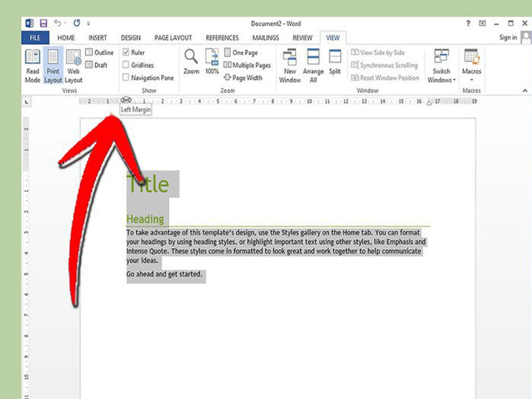Enable the Gridlines checkbox
532x399 pixels.
pyautogui.click(x=126, y=65)
